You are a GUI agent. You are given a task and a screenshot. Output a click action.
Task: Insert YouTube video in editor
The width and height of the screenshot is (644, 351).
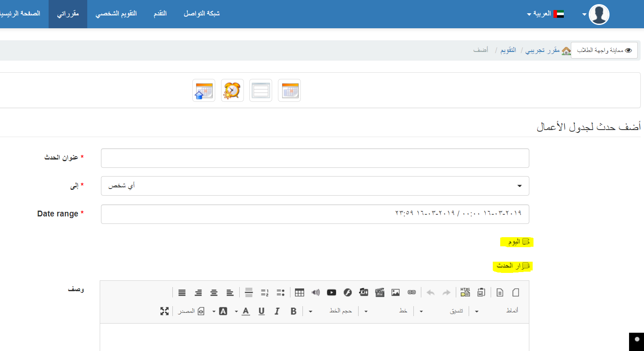click(x=332, y=292)
